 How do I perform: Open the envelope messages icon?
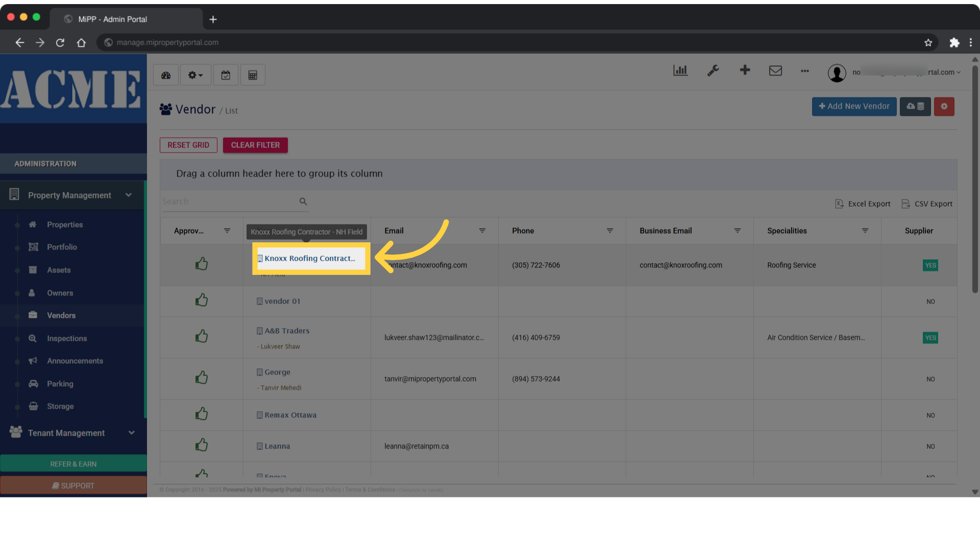(x=775, y=71)
